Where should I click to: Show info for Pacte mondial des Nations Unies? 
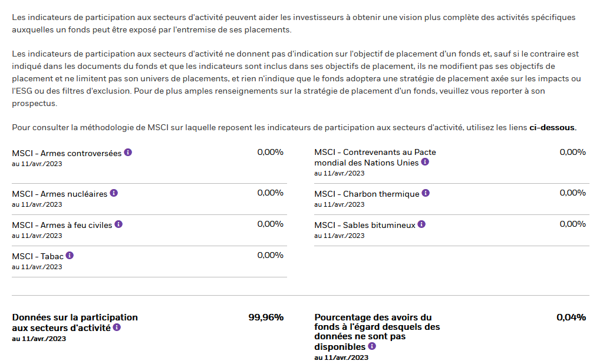tap(425, 162)
